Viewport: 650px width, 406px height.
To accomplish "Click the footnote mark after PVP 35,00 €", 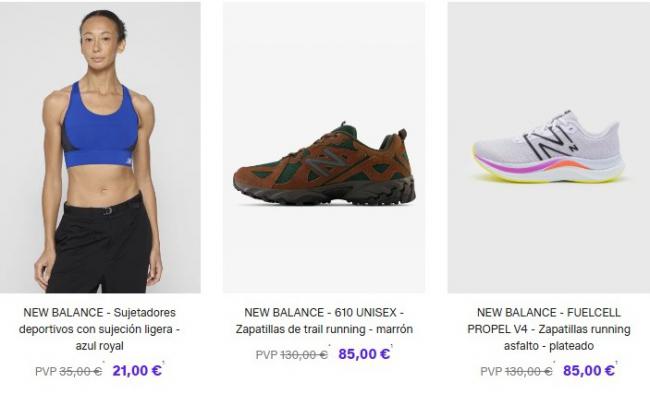I will tap(104, 363).
